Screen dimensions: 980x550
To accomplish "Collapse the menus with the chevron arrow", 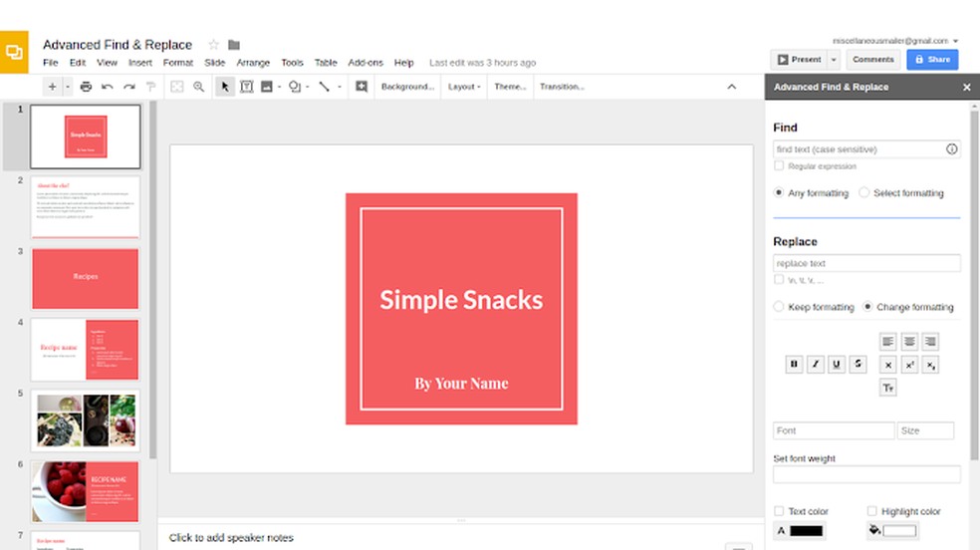I will [x=731, y=87].
